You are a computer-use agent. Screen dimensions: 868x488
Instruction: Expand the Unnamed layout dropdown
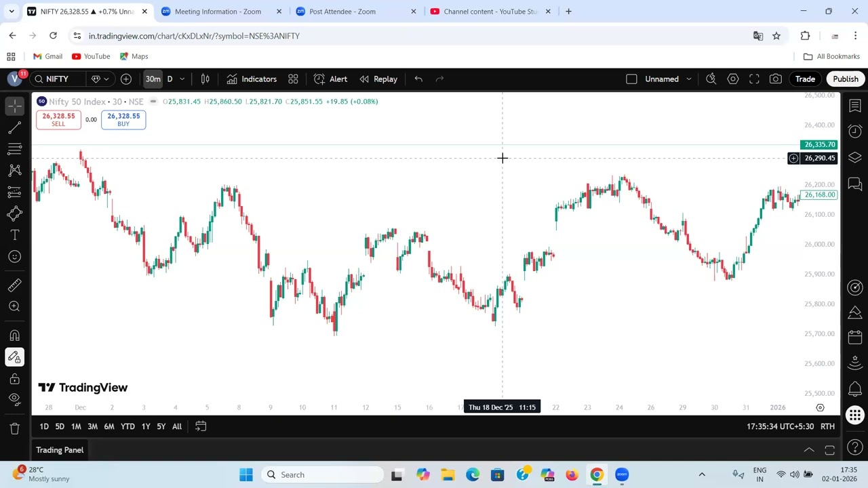click(x=688, y=79)
